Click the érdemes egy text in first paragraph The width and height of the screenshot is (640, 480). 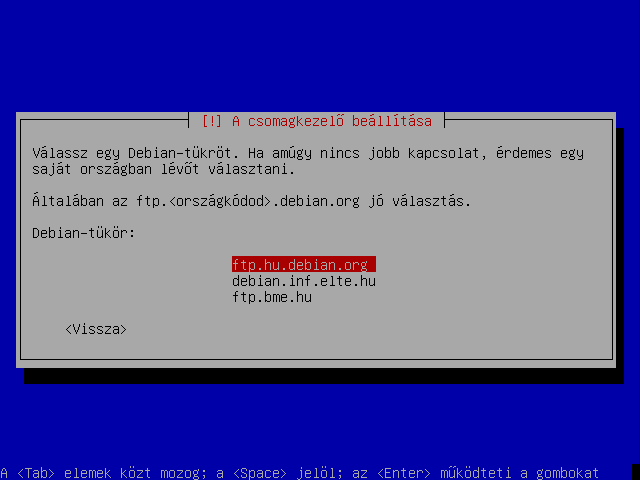(540, 153)
